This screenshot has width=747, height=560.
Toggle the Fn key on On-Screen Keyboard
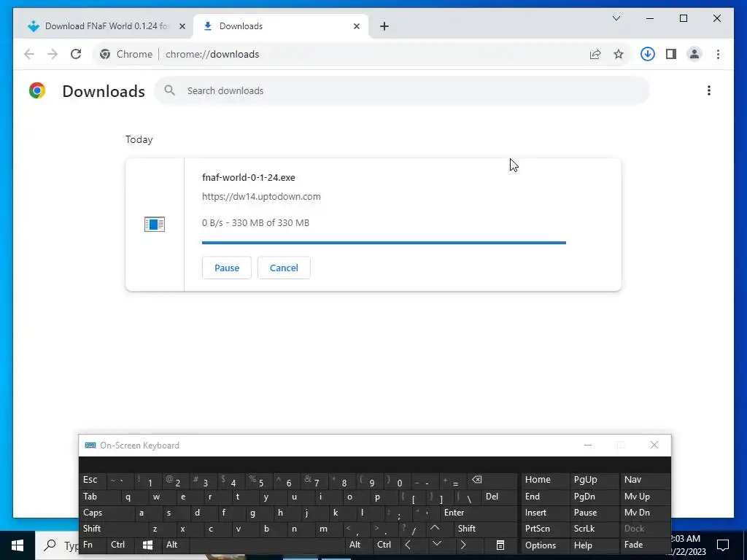(93, 545)
